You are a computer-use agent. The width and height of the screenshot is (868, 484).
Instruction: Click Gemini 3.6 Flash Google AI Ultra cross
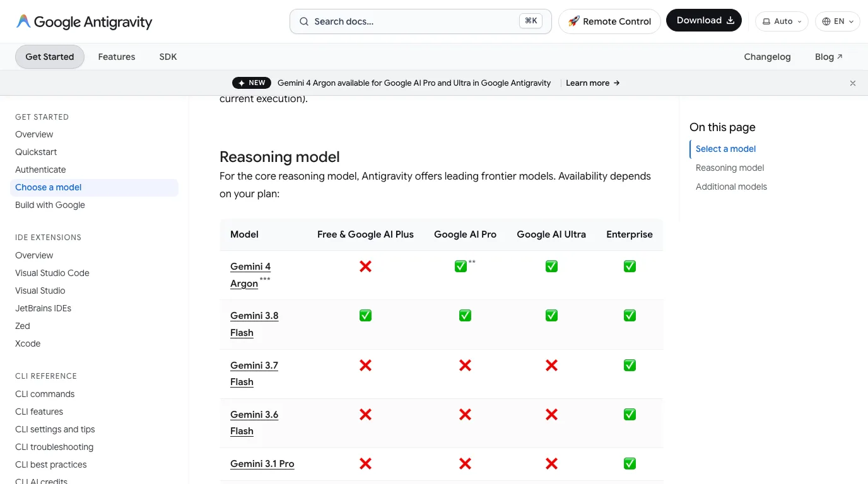click(551, 415)
